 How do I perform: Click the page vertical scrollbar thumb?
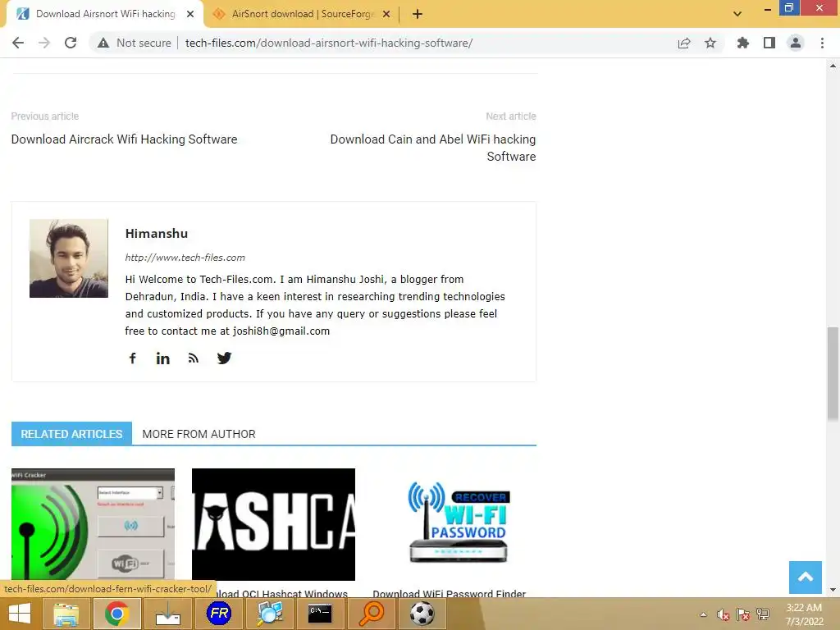pos(833,373)
